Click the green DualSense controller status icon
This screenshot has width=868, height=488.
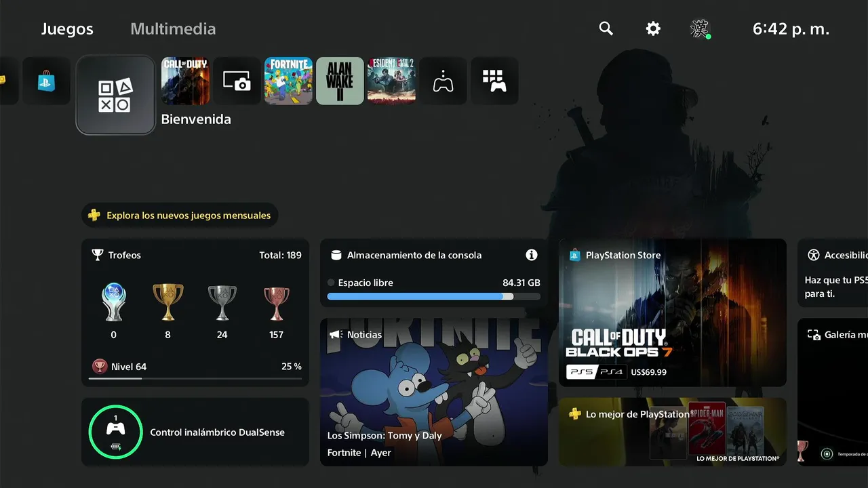point(115,432)
